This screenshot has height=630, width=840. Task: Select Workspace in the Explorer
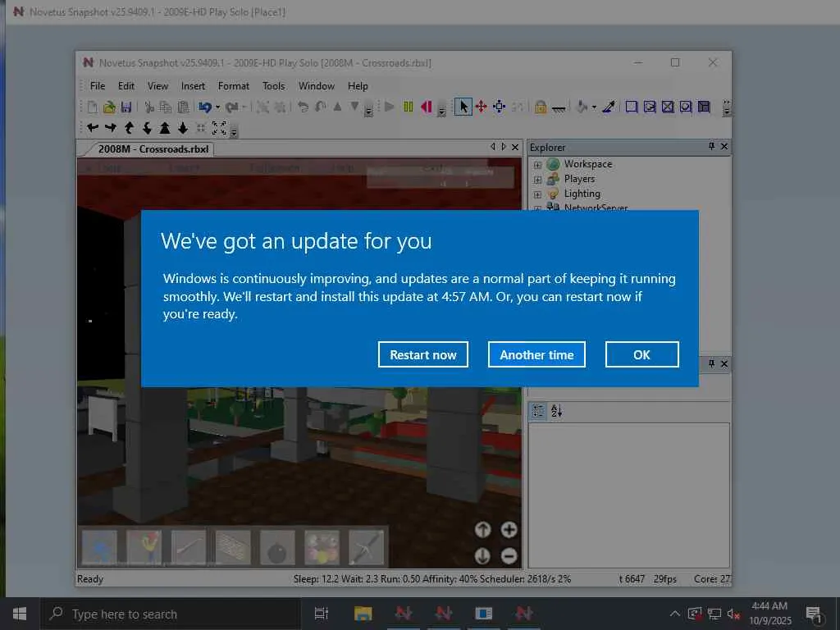coord(587,164)
